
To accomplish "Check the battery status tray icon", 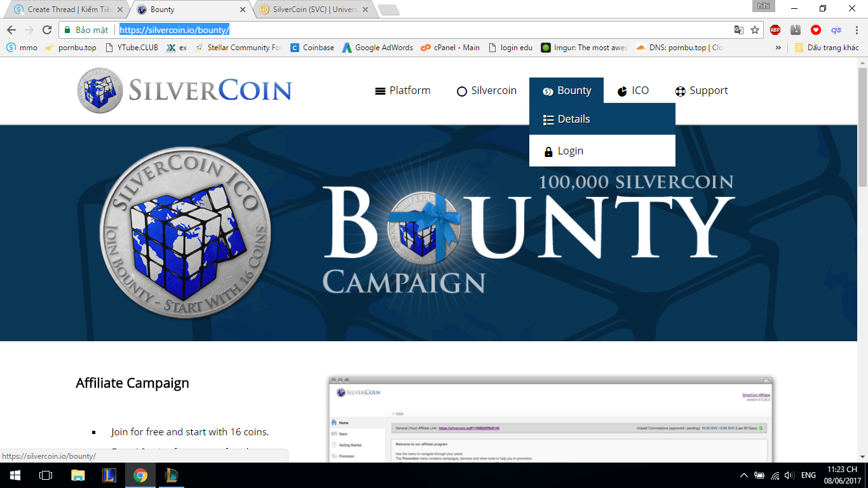I will pyautogui.click(x=759, y=475).
